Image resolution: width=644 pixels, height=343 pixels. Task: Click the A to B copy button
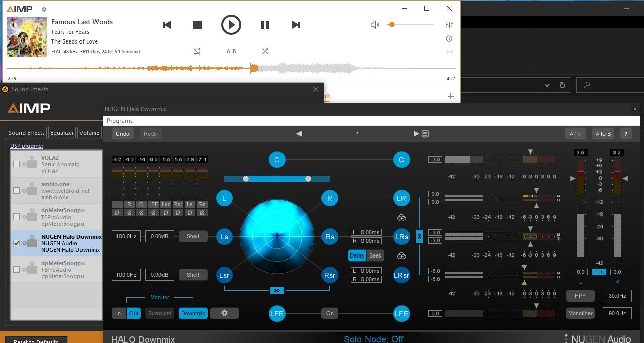(x=603, y=134)
